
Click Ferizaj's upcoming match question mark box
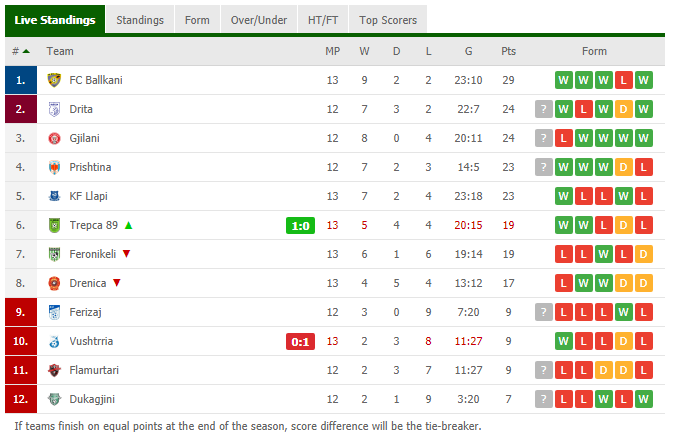[x=543, y=312]
